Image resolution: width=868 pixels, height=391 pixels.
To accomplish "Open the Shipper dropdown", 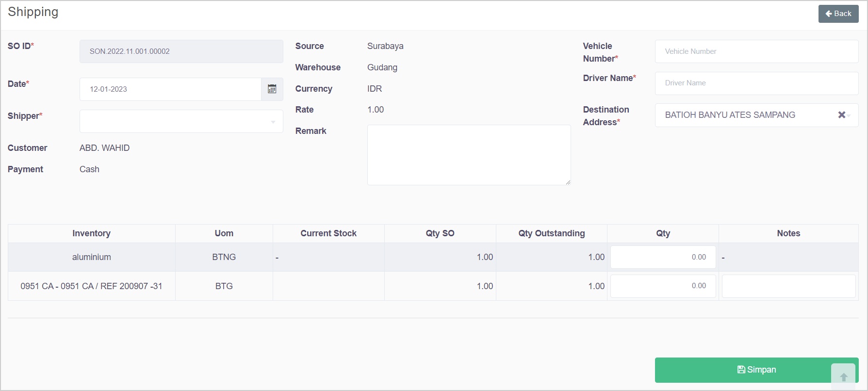I will (x=181, y=121).
